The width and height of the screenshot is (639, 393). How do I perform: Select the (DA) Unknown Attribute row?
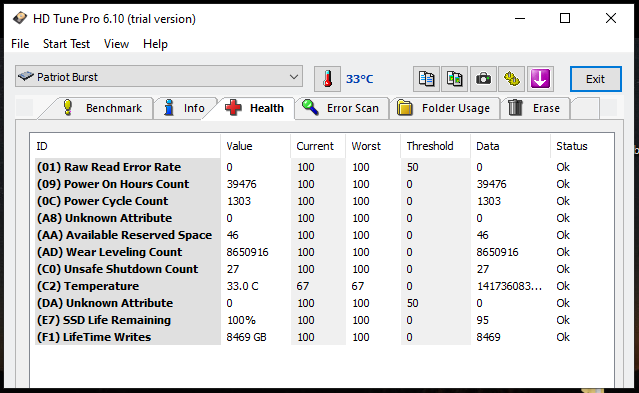click(x=324, y=303)
